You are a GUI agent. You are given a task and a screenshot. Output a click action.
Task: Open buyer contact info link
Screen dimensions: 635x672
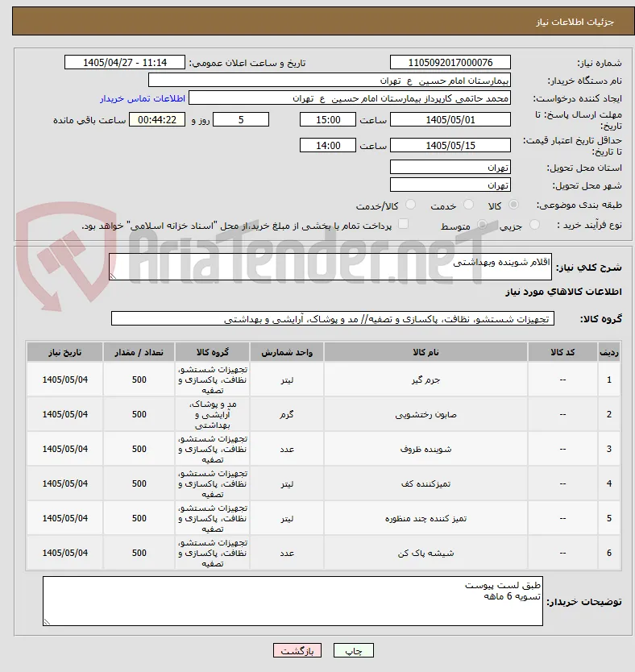143,98
